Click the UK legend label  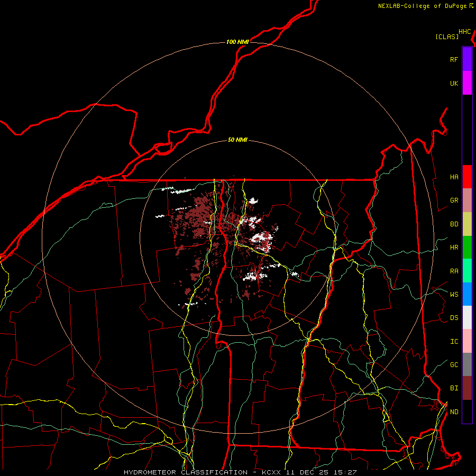(454, 83)
